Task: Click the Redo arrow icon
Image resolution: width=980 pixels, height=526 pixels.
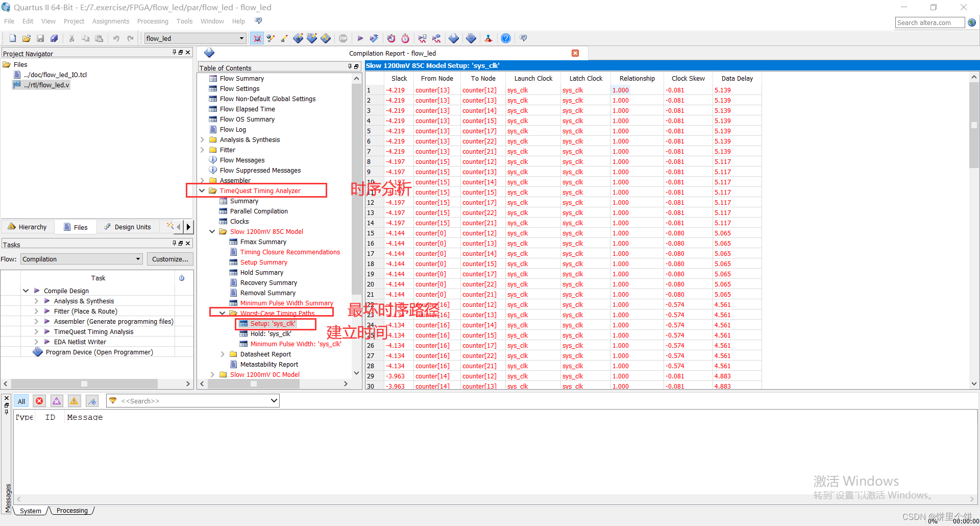Action: coord(130,38)
